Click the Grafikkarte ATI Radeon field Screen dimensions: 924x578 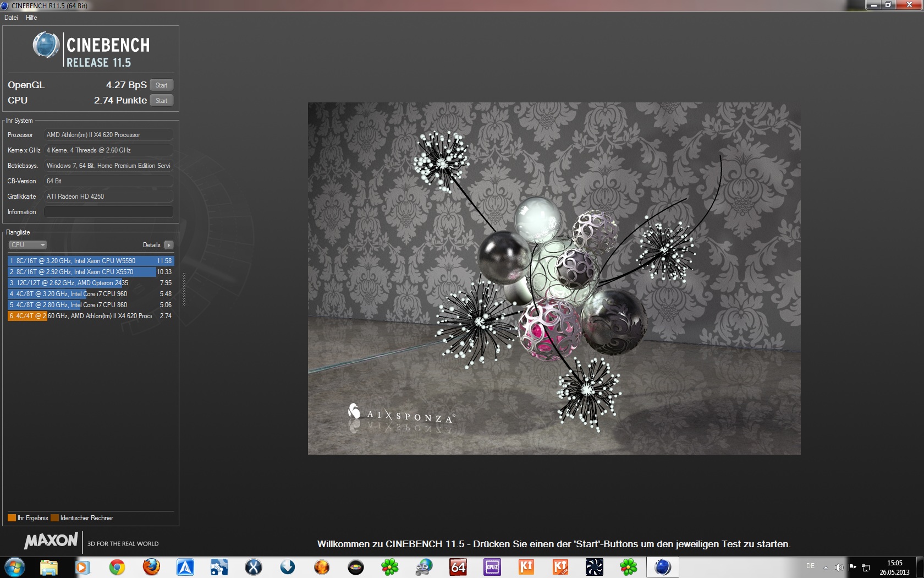click(x=108, y=197)
